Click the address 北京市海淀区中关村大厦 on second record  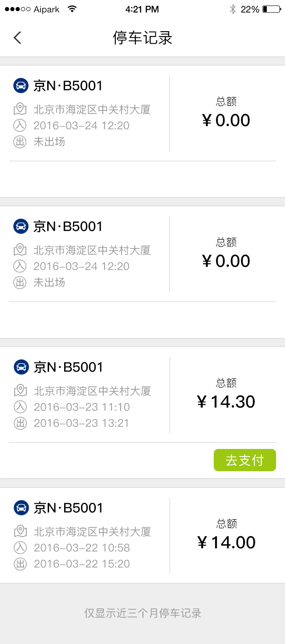93,250
